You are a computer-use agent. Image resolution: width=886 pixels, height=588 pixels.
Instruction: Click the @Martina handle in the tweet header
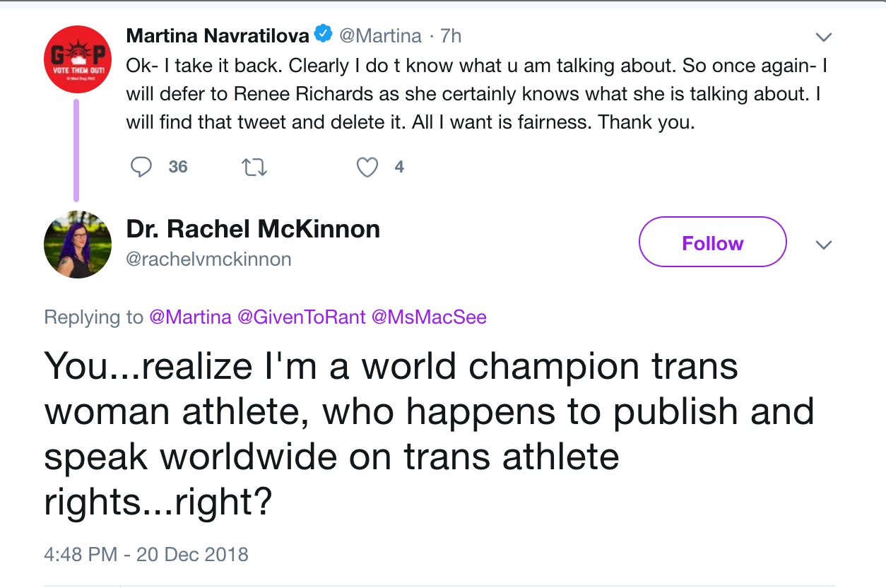(x=381, y=35)
